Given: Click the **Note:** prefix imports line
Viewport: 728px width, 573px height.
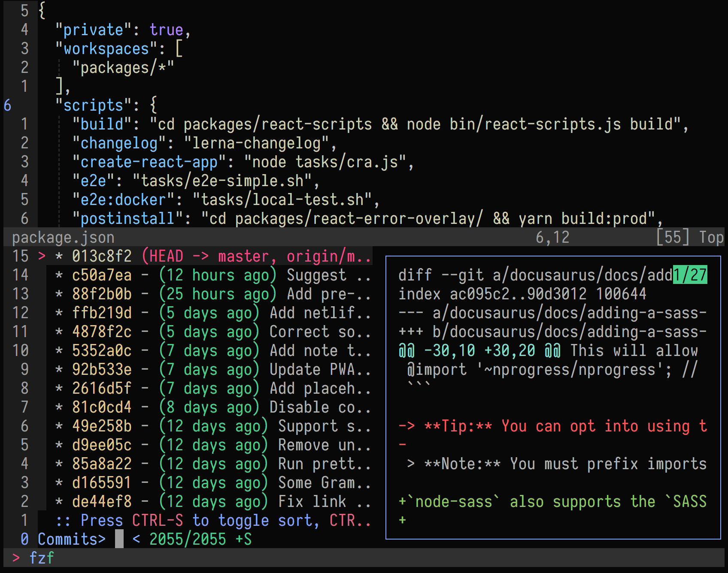Looking at the screenshot, I should (x=557, y=464).
